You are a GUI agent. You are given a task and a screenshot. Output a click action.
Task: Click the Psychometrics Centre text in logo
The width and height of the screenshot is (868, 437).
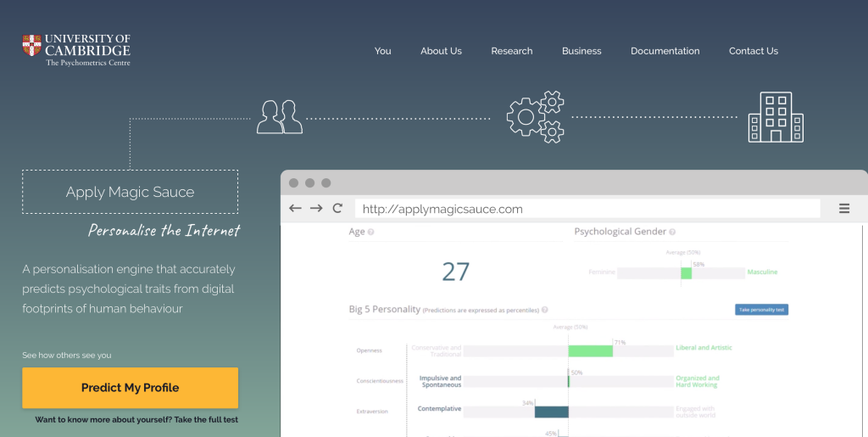[x=88, y=63]
